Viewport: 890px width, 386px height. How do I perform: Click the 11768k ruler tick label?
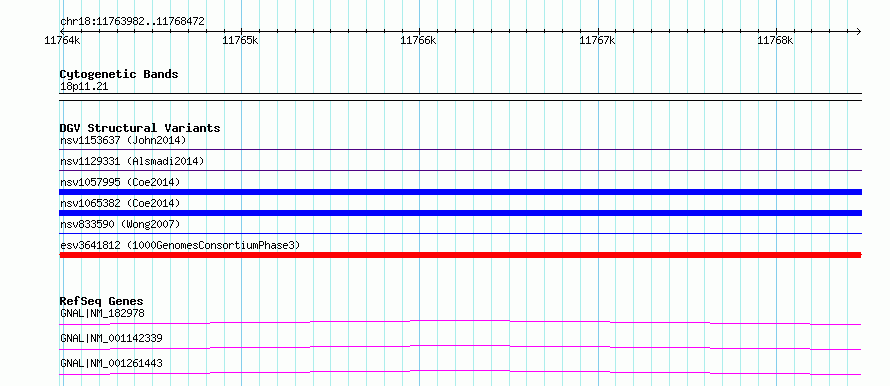pyautogui.click(x=775, y=40)
